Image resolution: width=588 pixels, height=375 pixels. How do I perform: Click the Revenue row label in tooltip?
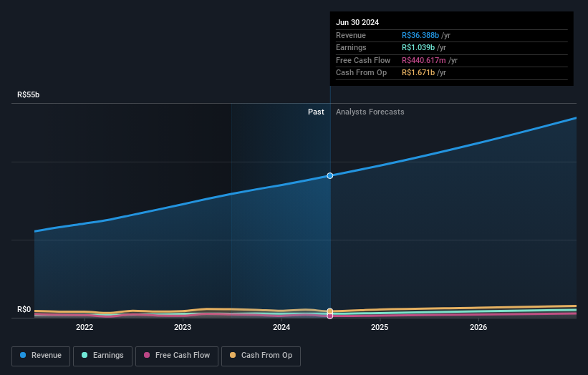point(351,35)
